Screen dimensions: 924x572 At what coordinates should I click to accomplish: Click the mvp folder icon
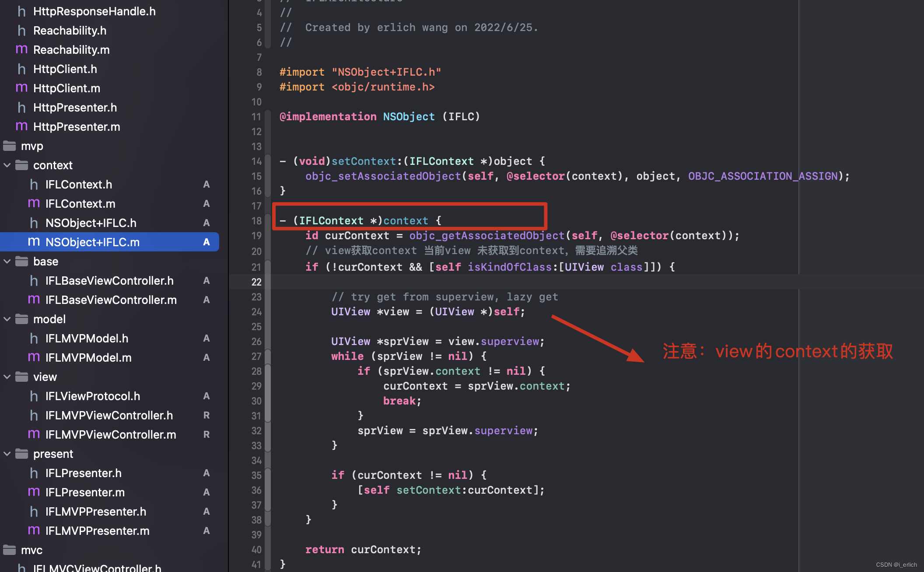pos(9,146)
